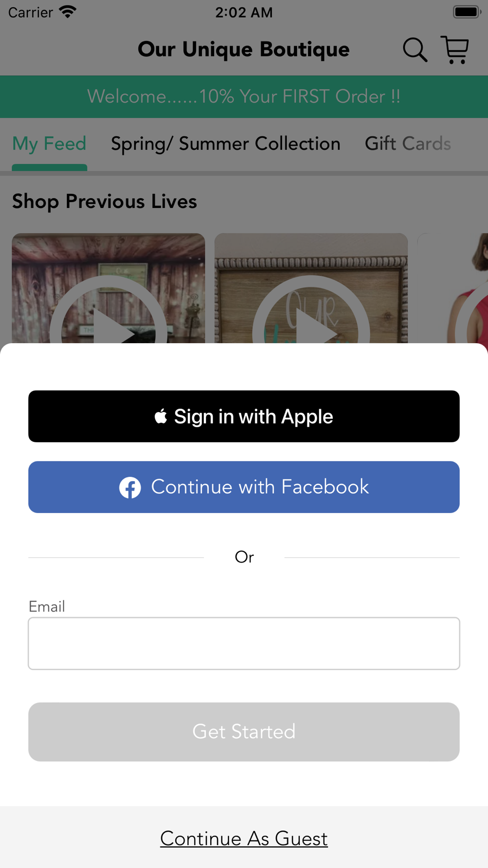The width and height of the screenshot is (488, 868).
Task: Tap the Apple logo in sign-in button
Action: 161,416
